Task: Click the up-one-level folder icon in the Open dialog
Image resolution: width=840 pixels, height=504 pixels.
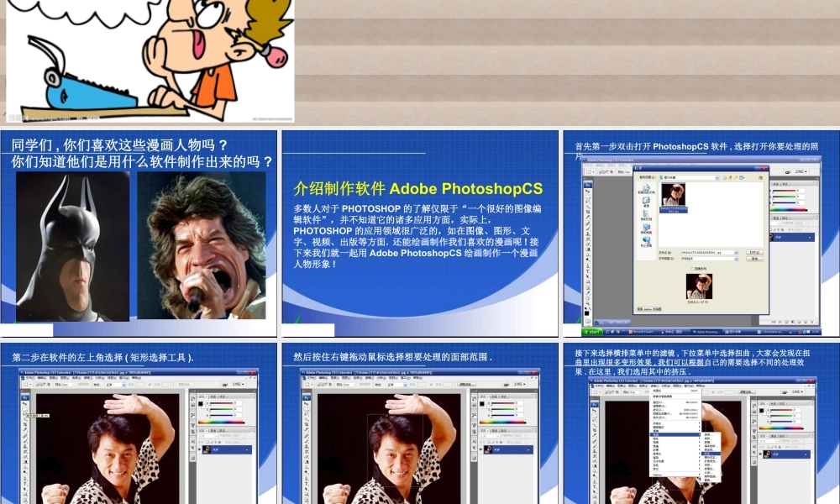Action: [729, 177]
